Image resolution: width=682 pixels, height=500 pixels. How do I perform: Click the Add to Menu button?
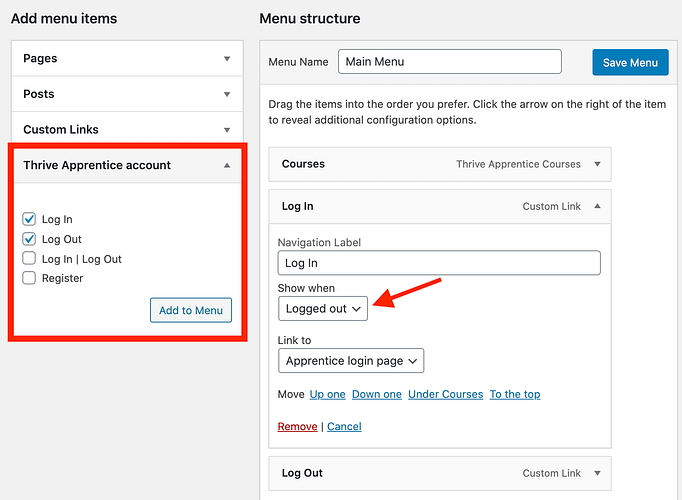(190, 310)
